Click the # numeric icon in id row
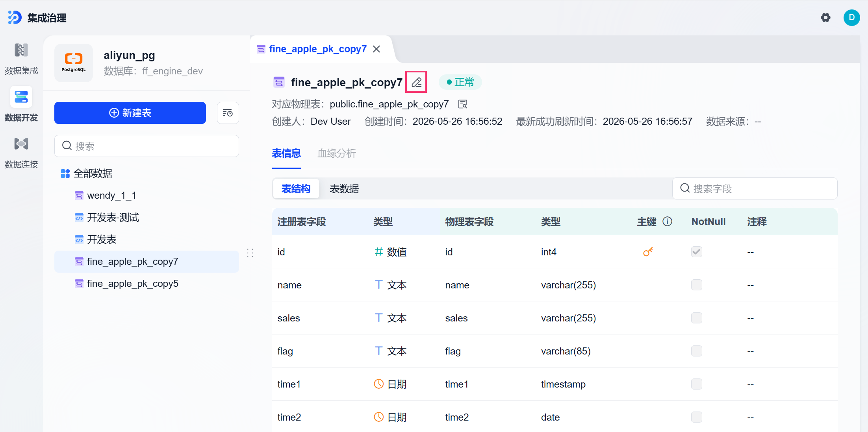The width and height of the screenshot is (868, 432). [x=378, y=252]
